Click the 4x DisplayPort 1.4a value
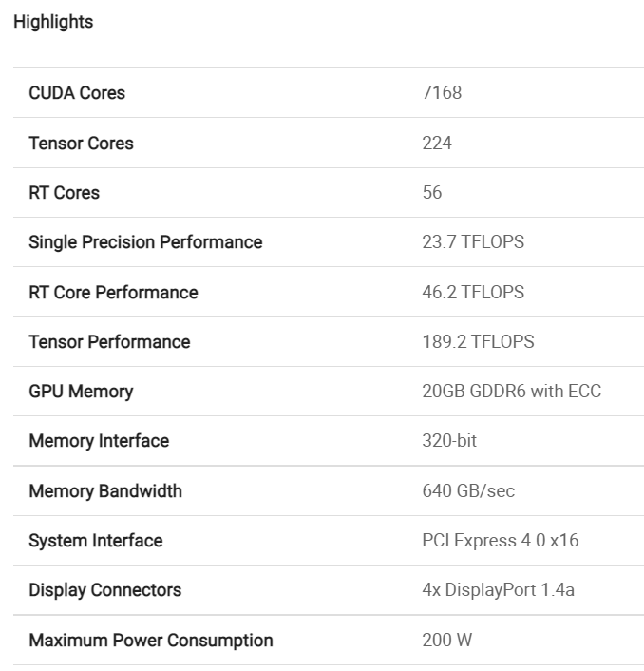Screen dimensions: 644x671 [498, 590]
